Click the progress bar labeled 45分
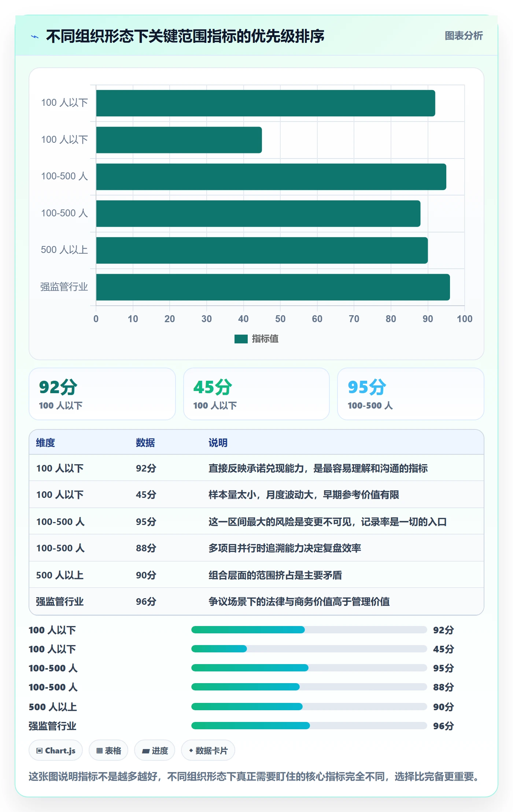Viewport: 513px width, 812px height. (309, 649)
